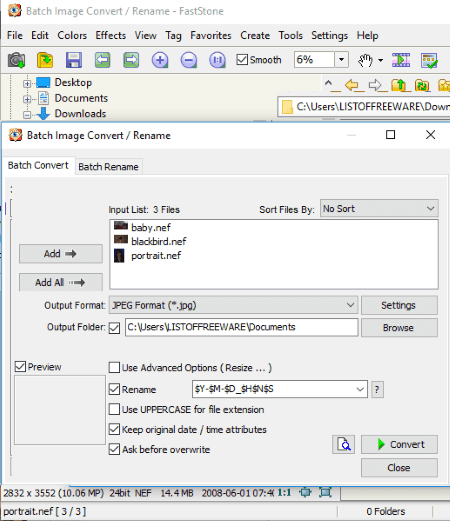Open the hand tool dropdown arrow
This screenshot has width=450, height=521.
coord(380,60)
